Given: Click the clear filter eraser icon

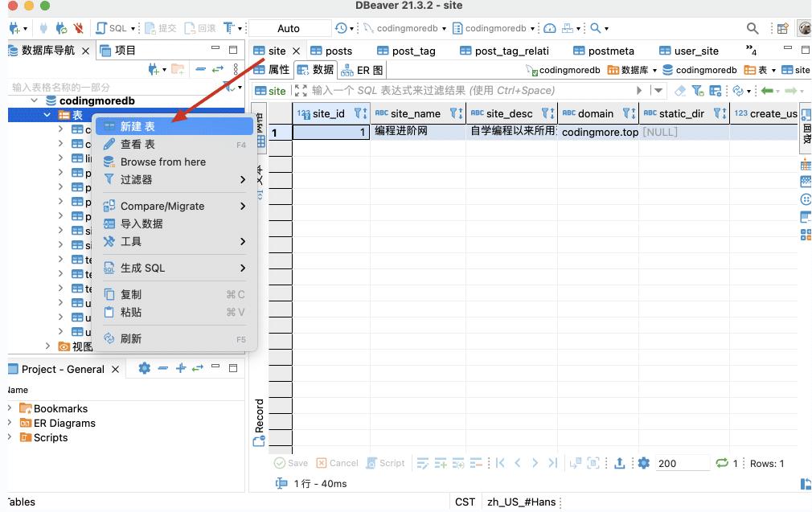Looking at the screenshot, I should pyautogui.click(x=680, y=91).
